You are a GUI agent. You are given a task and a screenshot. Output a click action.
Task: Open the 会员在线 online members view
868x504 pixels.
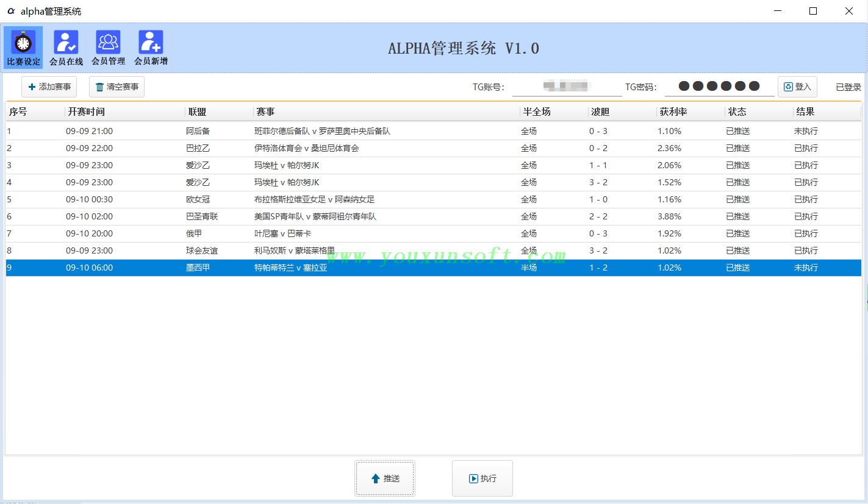66,48
